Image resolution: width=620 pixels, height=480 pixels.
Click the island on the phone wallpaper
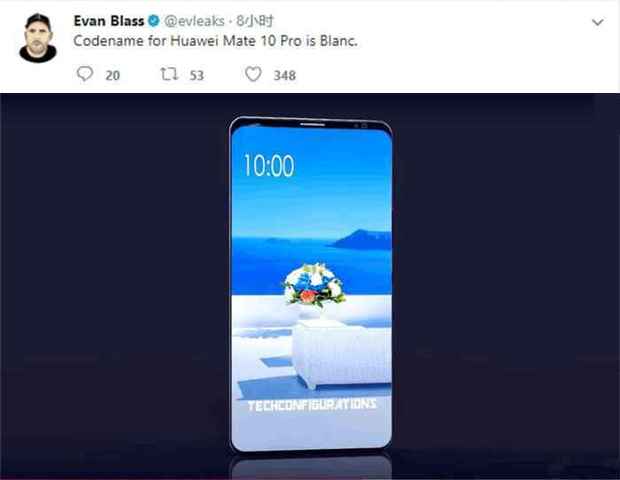click(361, 240)
